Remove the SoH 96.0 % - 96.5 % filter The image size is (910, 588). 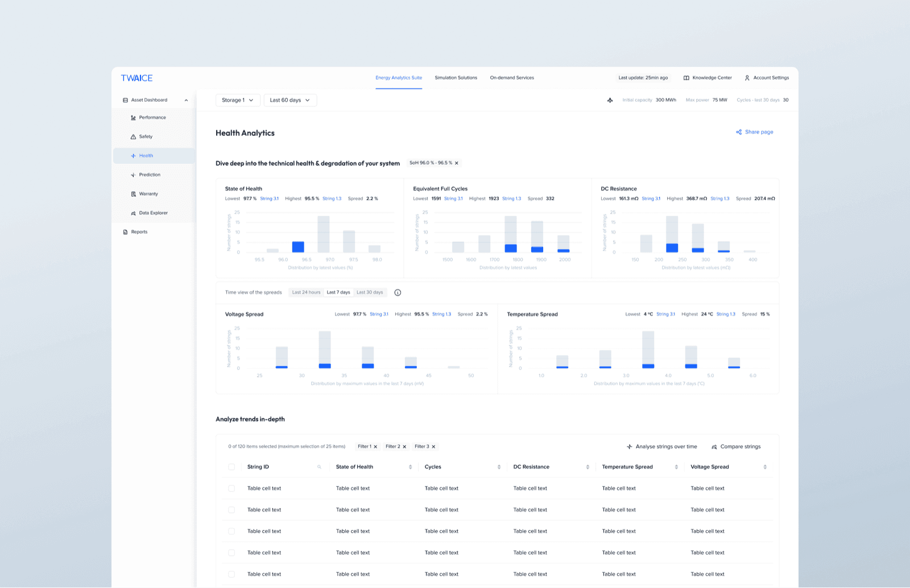457,163
